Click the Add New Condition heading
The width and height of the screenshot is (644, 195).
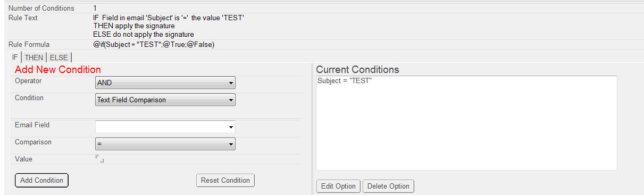[x=58, y=70]
